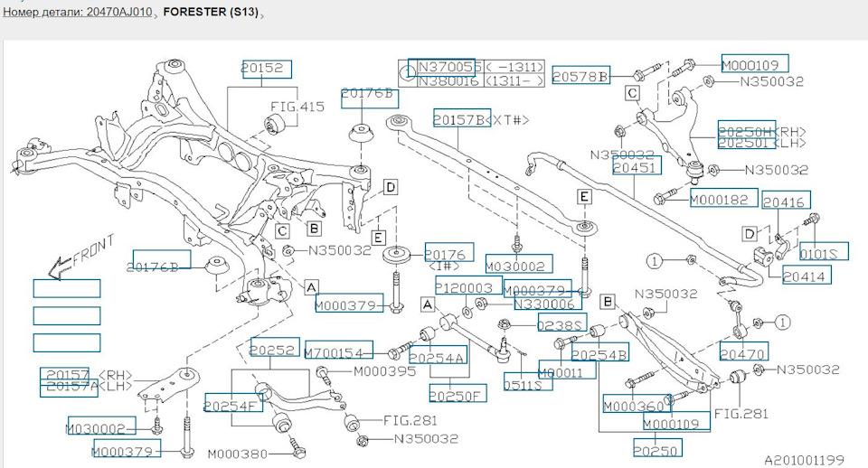The width and height of the screenshot is (868, 468).
Task: Click the FORESTER (S13) breadcrumb
Action: 211,12
